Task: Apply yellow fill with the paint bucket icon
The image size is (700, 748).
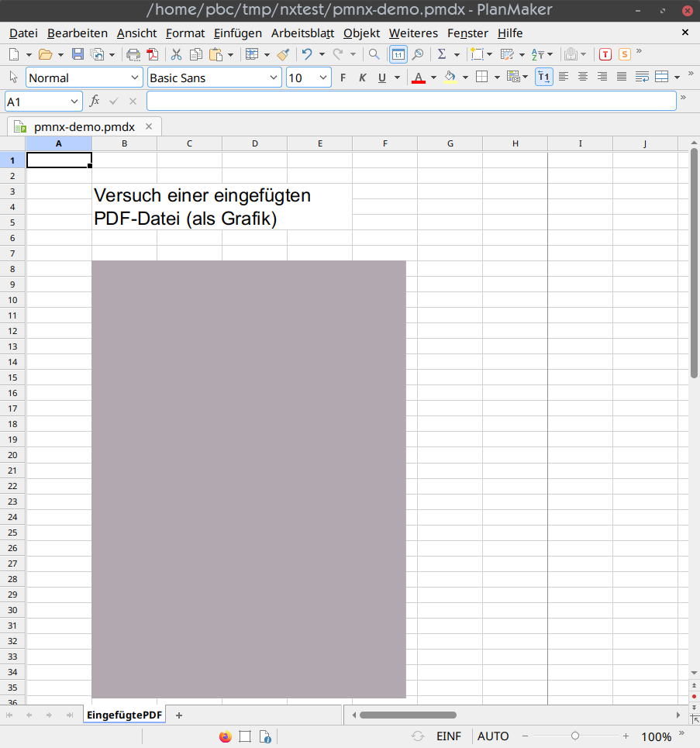Action: [450, 78]
